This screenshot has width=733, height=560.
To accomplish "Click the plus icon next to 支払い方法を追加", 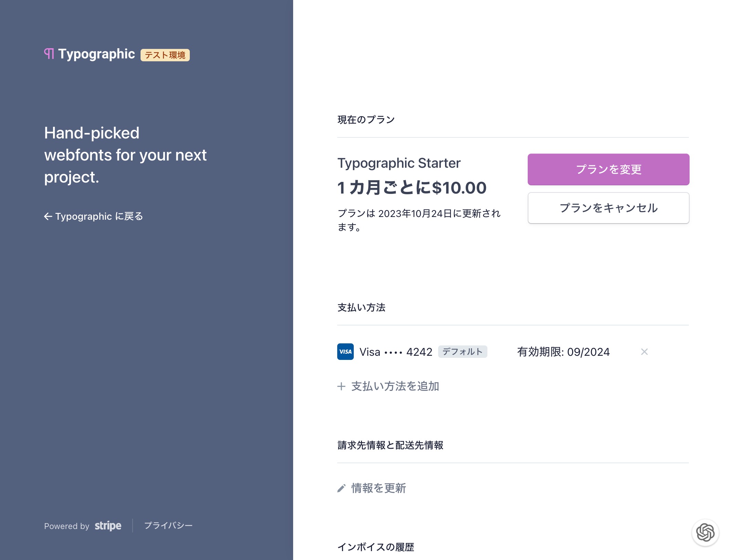I will click(x=341, y=386).
